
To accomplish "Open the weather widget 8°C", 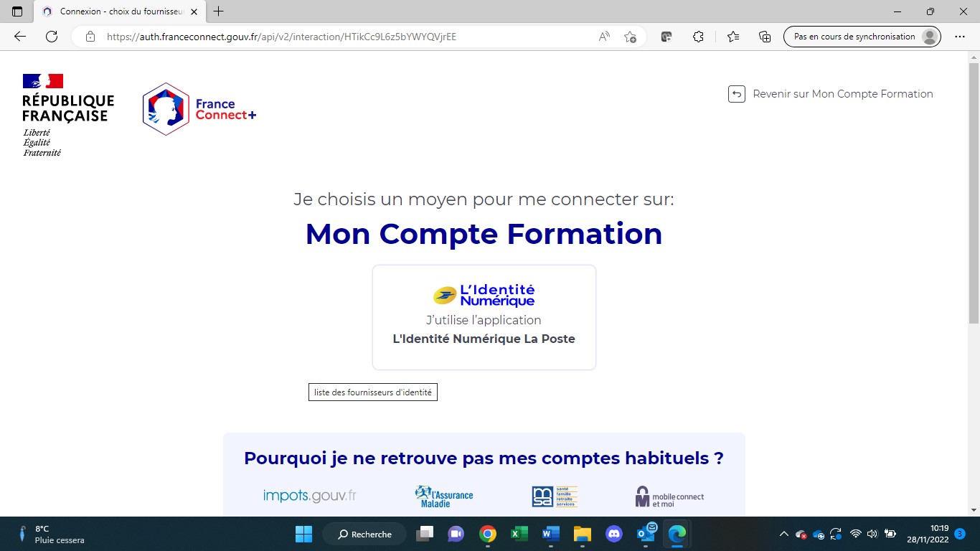I will [x=52, y=534].
